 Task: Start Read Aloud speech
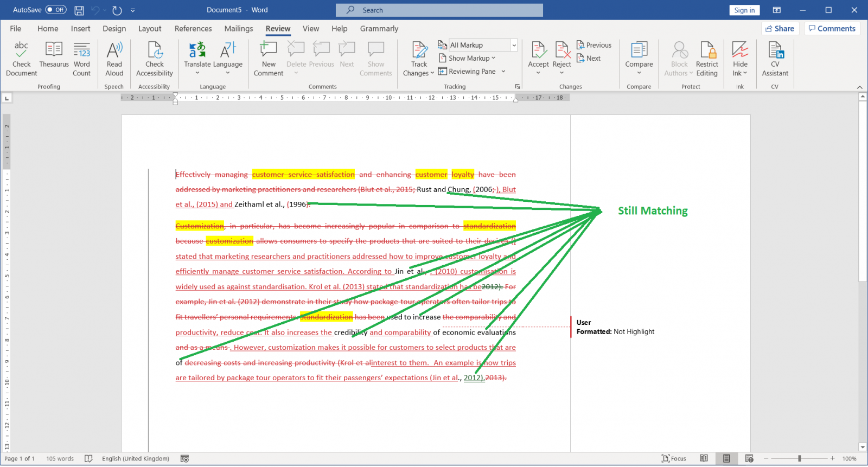(x=114, y=50)
